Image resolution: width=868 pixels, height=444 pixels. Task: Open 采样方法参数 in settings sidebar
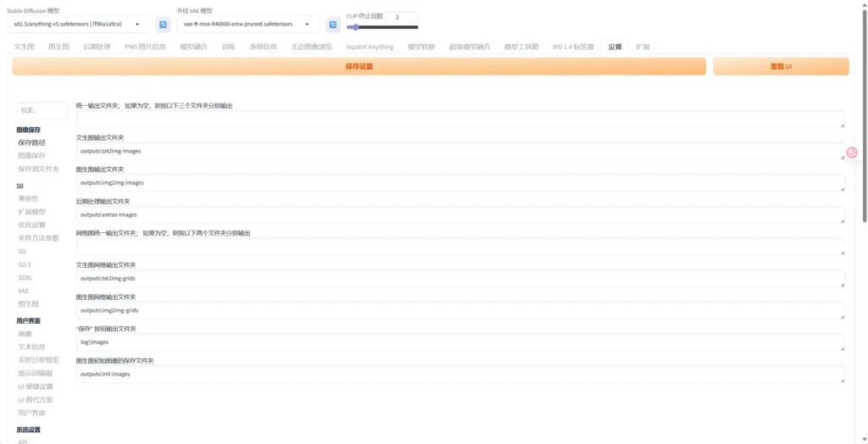click(38, 238)
